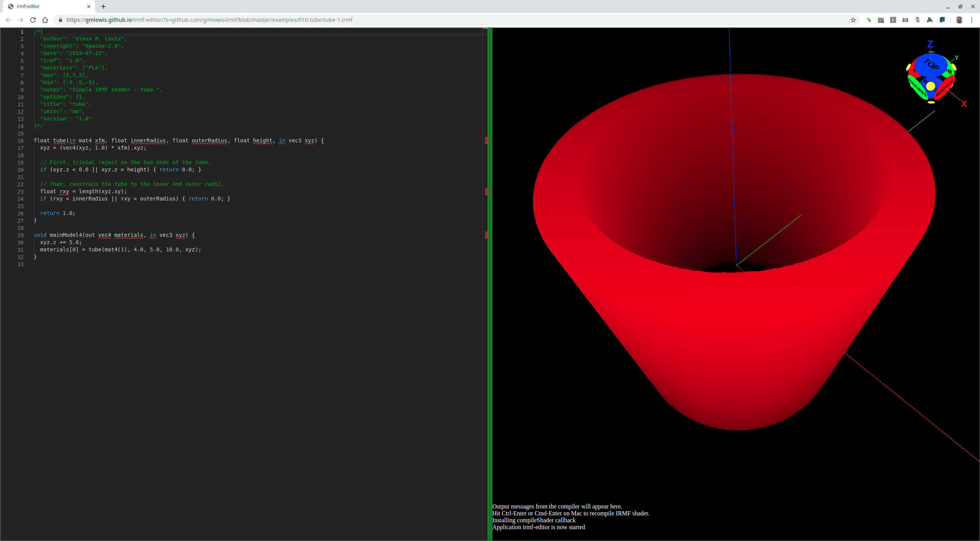The image size is (980, 541).
Task: Click the large yellow center dot on gizmo
Action: 931,86
